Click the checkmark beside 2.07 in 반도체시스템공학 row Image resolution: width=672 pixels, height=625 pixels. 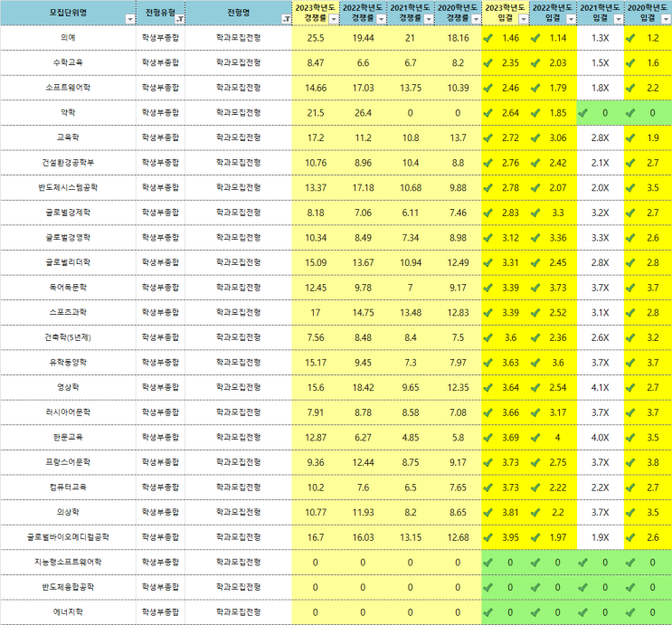pyautogui.click(x=535, y=189)
